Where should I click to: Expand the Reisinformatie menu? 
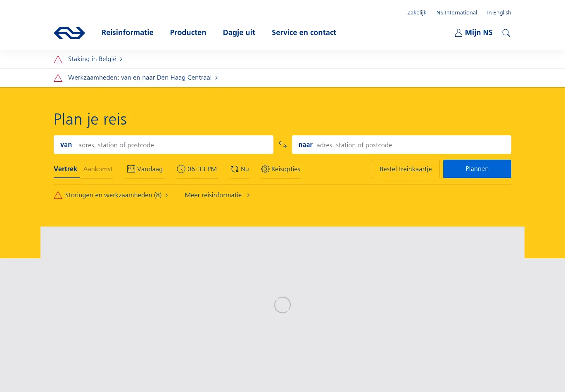127,33
